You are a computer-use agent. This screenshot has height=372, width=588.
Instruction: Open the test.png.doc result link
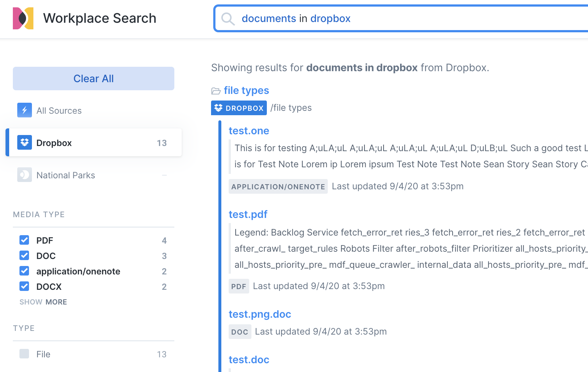259,314
